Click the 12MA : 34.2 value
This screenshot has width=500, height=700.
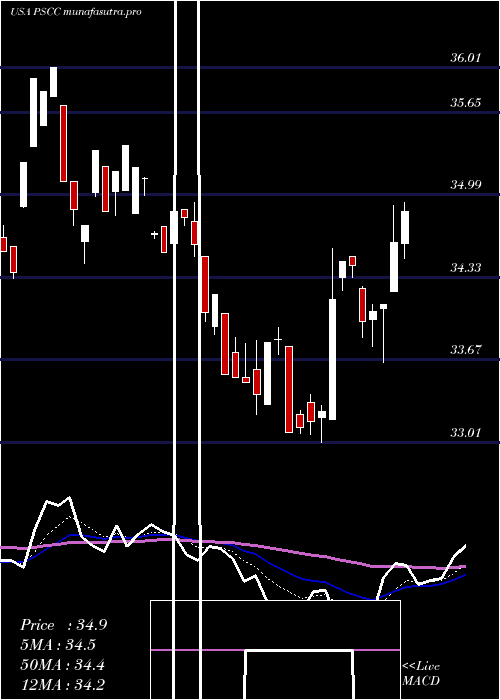62,684
